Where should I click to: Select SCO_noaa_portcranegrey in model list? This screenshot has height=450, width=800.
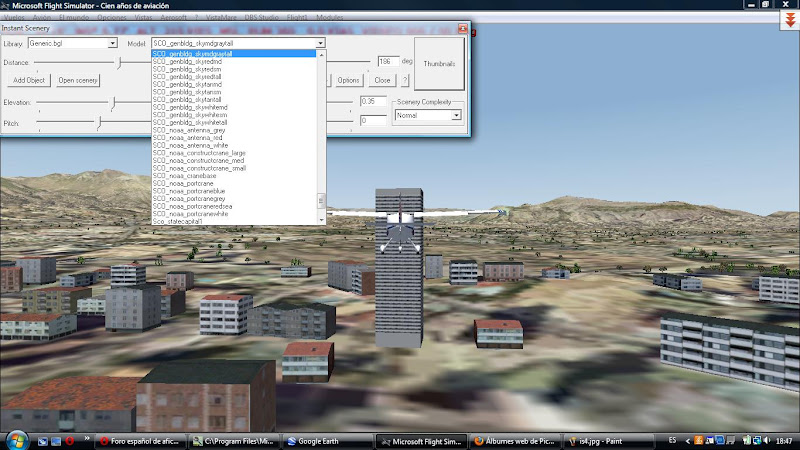[x=234, y=198]
